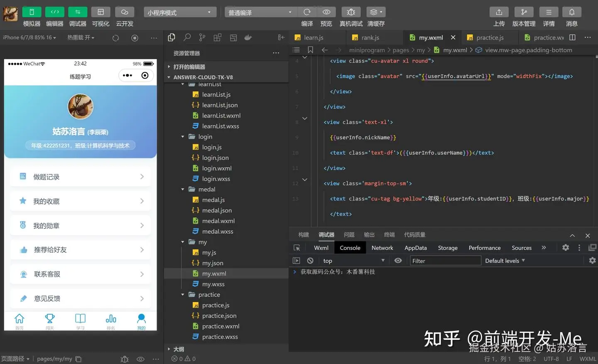
Task: Open the top context selector dropdown
Action: pos(354,261)
